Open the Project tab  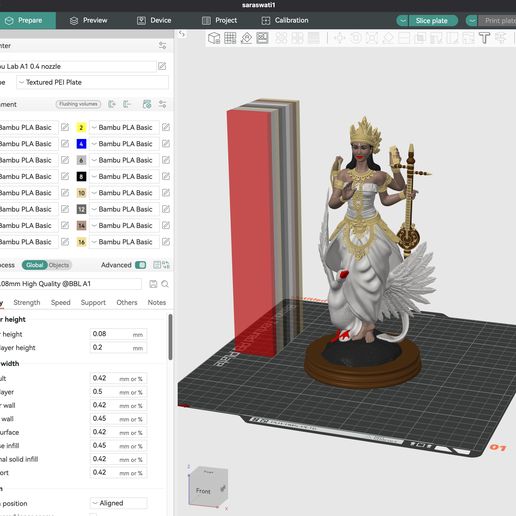pyautogui.click(x=220, y=20)
